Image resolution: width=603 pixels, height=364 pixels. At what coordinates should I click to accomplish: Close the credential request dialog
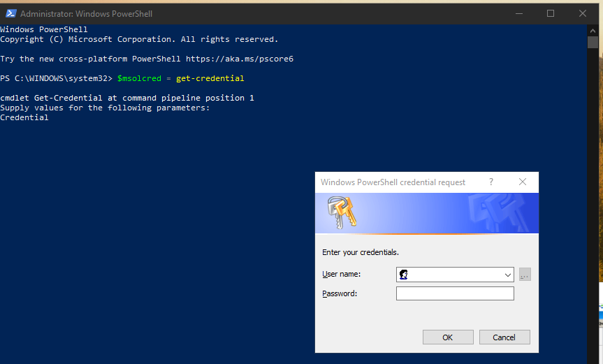(x=522, y=182)
